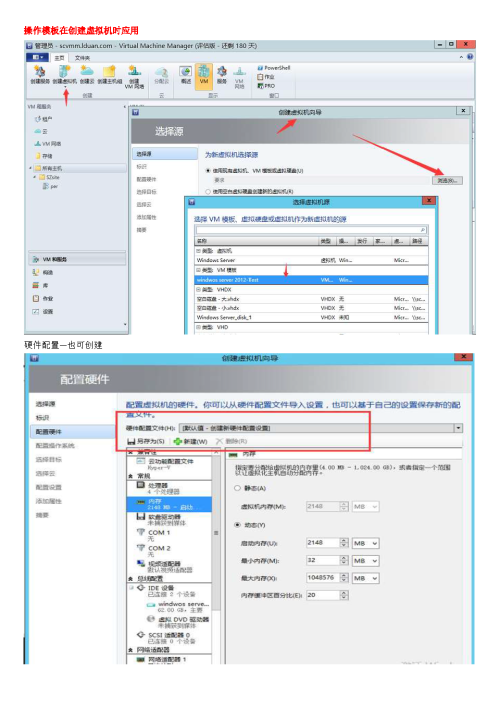Click the search box in 选择虚拟机源 dialog
500x707 pixels.
tap(311, 230)
